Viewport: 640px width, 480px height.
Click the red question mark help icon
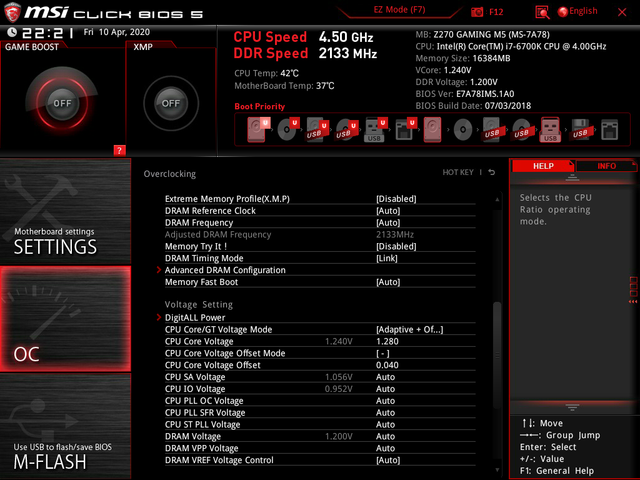(x=119, y=150)
